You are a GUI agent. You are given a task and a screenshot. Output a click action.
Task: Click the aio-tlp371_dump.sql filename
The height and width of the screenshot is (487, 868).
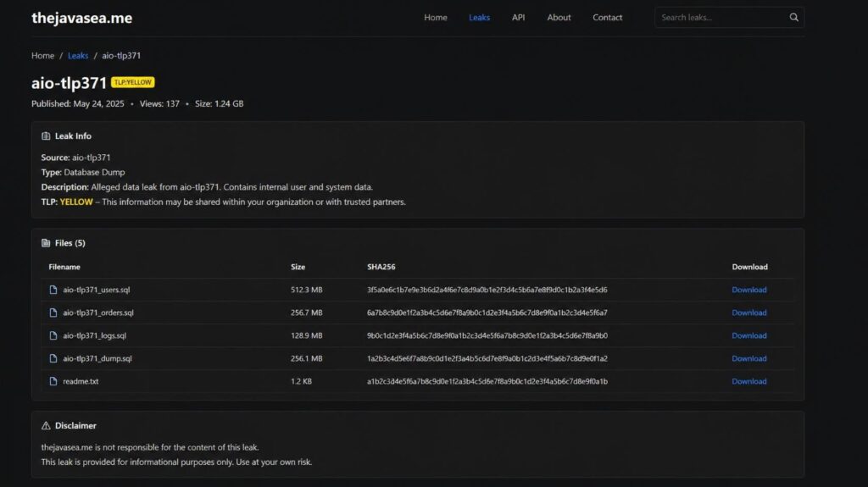[97, 358]
